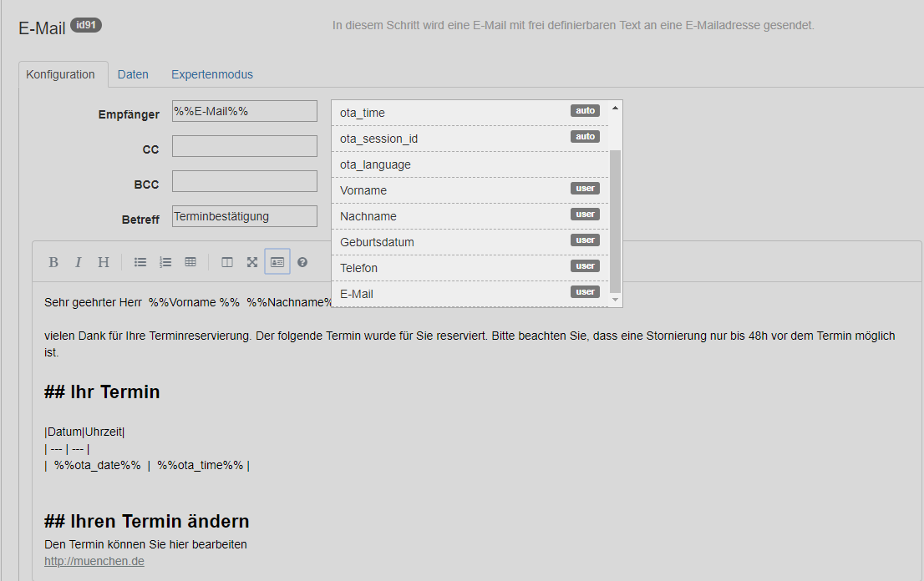The width and height of the screenshot is (924, 581).
Task: Insert a heading with the H button
Action: (104, 262)
